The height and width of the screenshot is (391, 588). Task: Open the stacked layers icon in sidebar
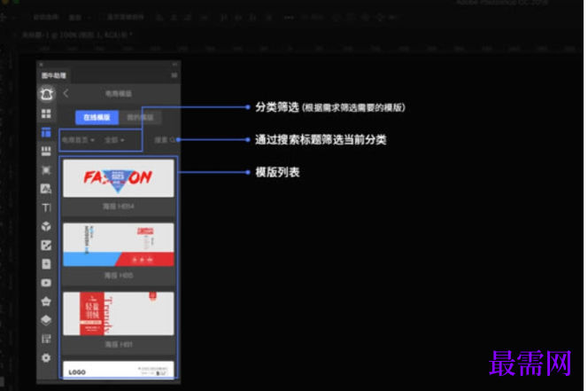[x=46, y=320]
